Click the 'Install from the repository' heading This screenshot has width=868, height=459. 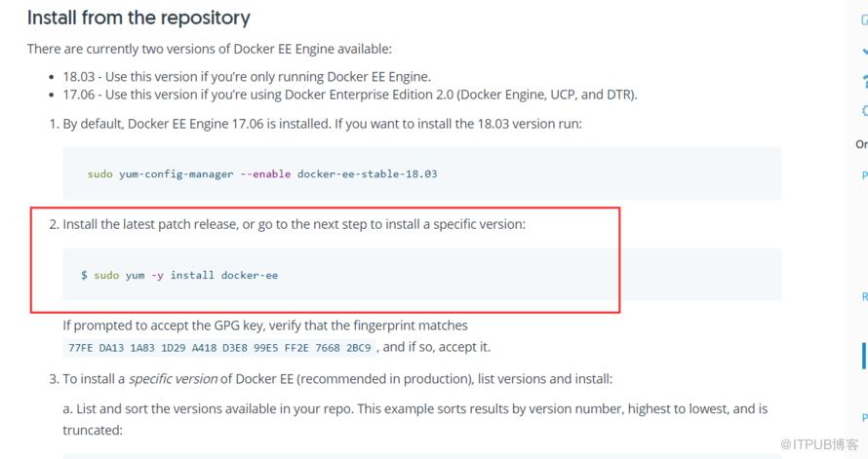[x=138, y=18]
